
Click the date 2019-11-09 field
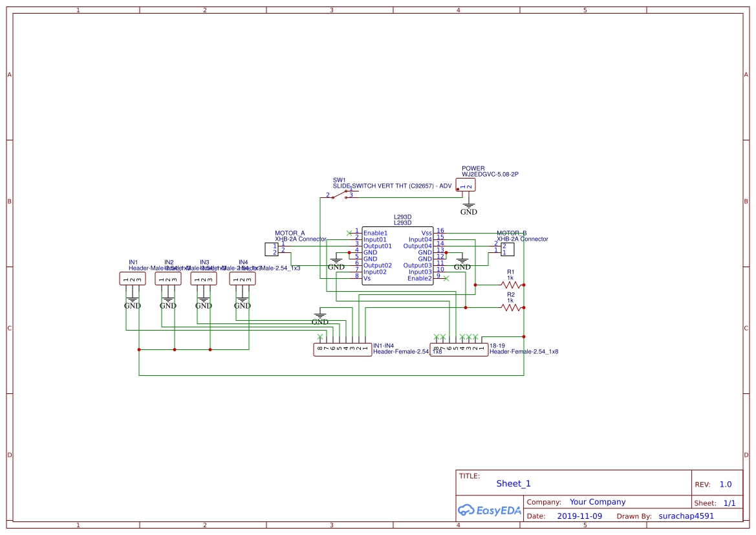pyautogui.click(x=579, y=516)
